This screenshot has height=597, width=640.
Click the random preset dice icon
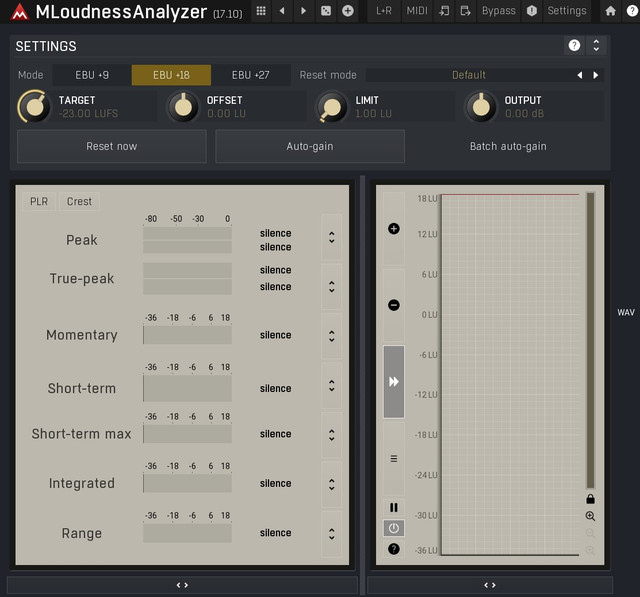point(326,11)
